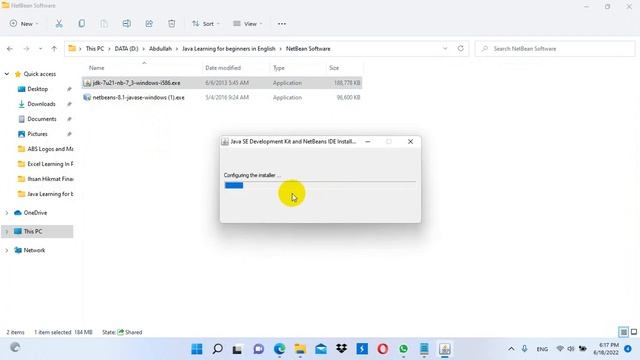Click the Paste icon in the toolbar
The width and height of the screenshot is (640, 360).
coord(104,24)
